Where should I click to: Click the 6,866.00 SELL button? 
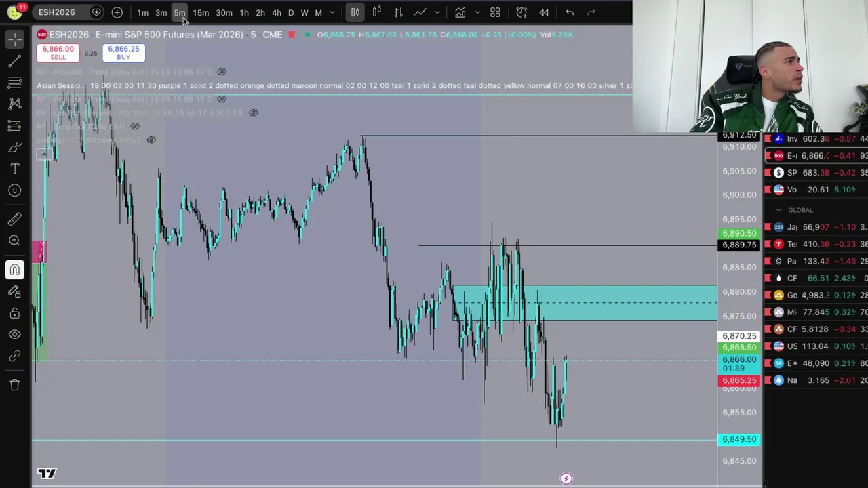pyautogui.click(x=58, y=53)
